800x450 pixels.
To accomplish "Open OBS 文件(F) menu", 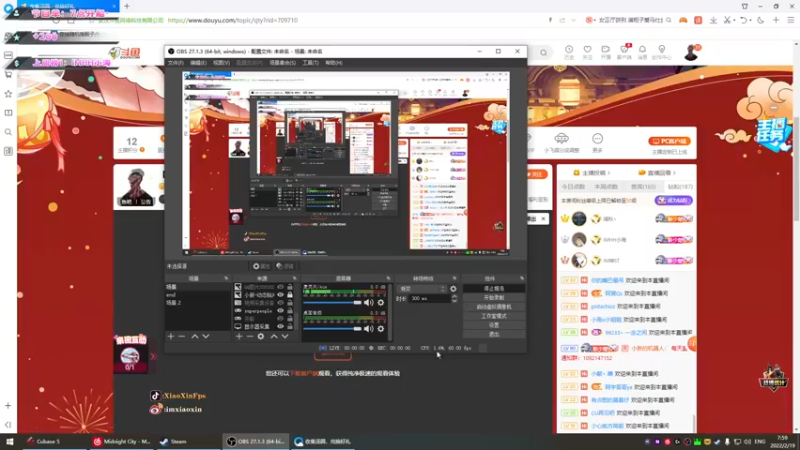I will pos(176,63).
